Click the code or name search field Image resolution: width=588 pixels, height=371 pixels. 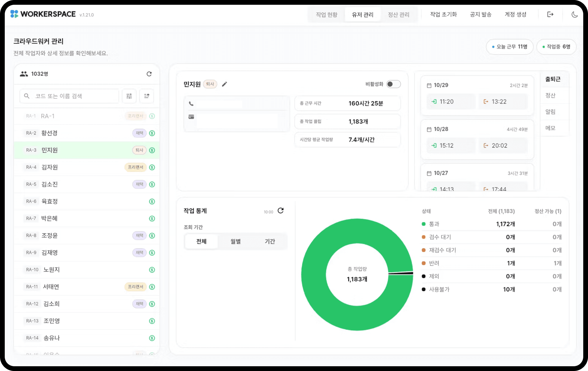(x=73, y=96)
